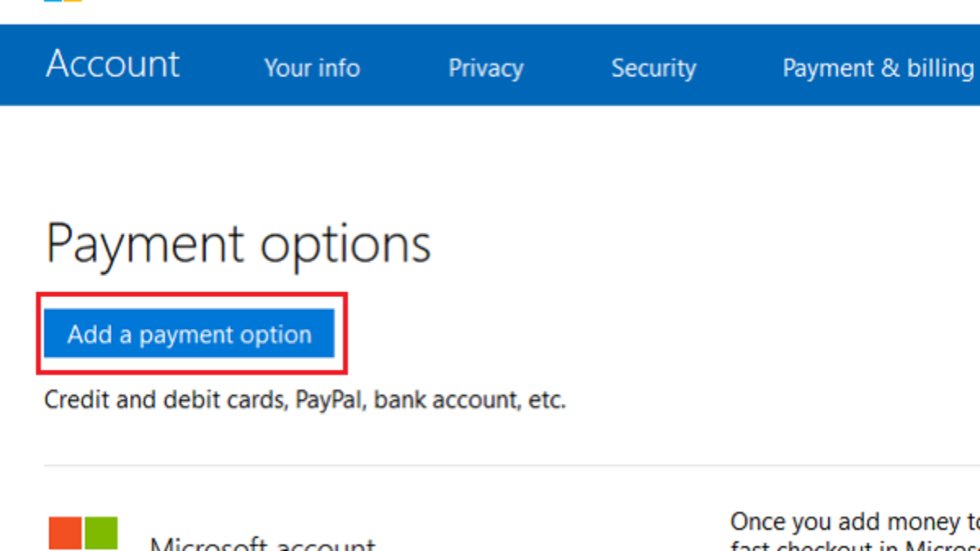
Task: Click the Microsoft logo at top-left corner
Action: click(x=63, y=1)
